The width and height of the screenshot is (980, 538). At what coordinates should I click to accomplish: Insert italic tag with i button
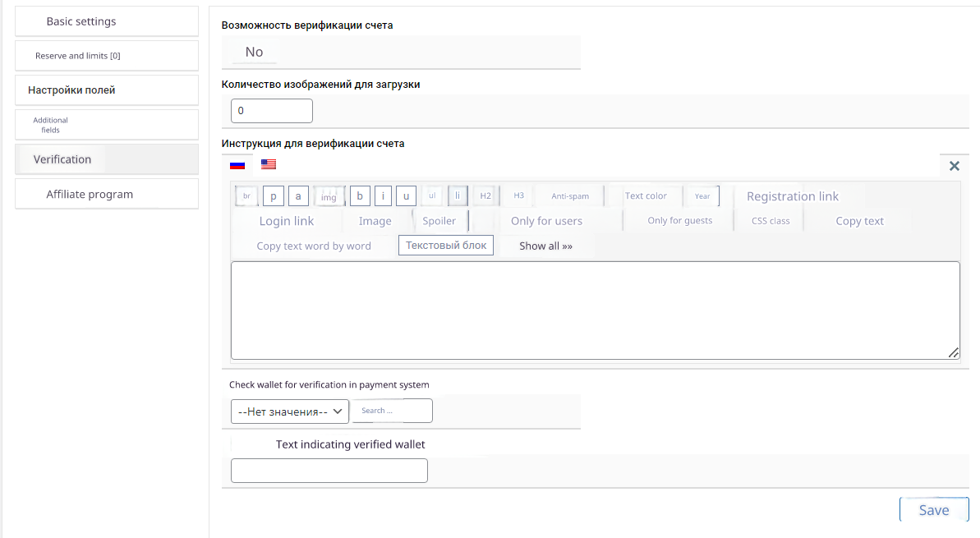[x=383, y=196]
